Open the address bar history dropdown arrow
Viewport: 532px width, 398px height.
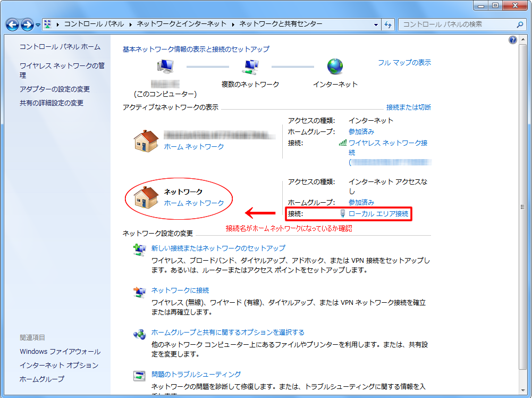click(x=376, y=24)
